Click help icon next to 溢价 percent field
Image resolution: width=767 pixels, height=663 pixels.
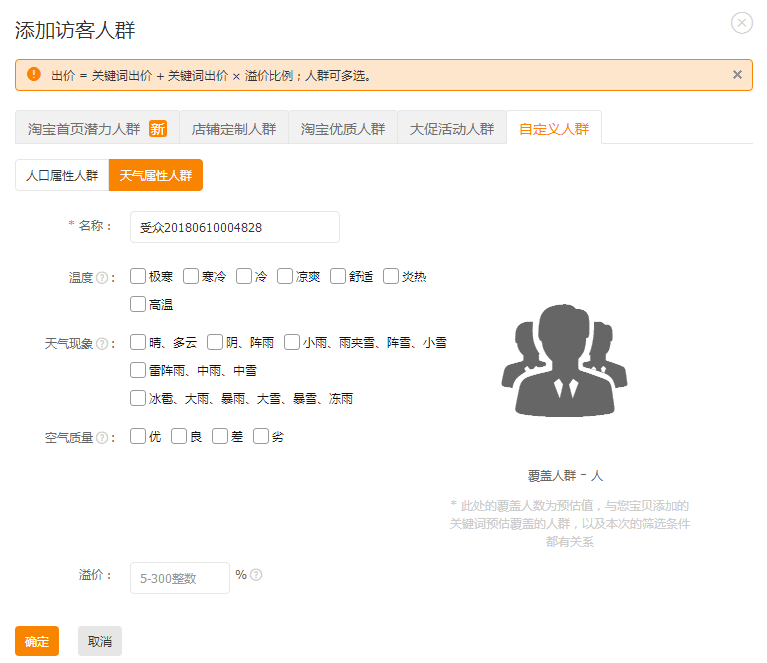point(257,575)
